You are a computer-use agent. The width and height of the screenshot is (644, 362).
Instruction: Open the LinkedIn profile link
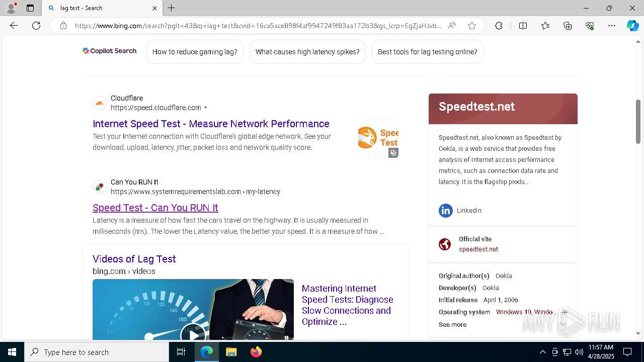tap(469, 210)
